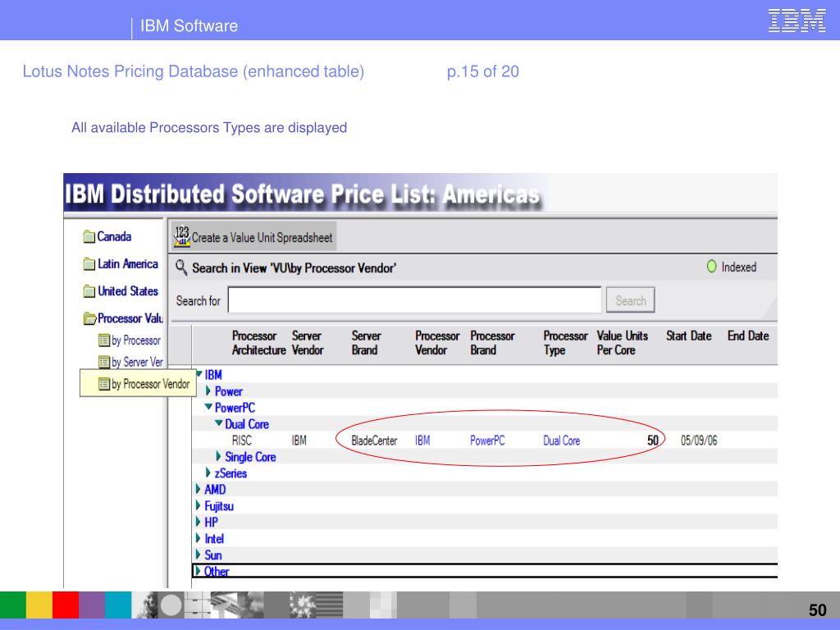840x630 pixels.
Task: Expand the Fujitsu vendor category
Action: pos(199,505)
